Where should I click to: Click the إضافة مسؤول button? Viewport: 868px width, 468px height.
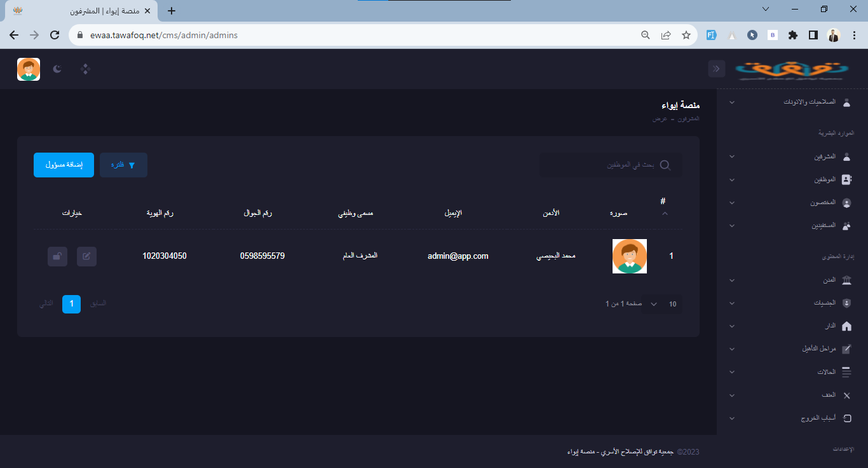[x=64, y=165]
